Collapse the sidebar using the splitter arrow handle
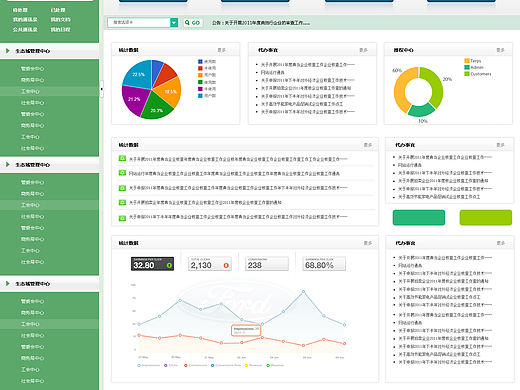The width and height of the screenshot is (520, 390). pos(101,89)
